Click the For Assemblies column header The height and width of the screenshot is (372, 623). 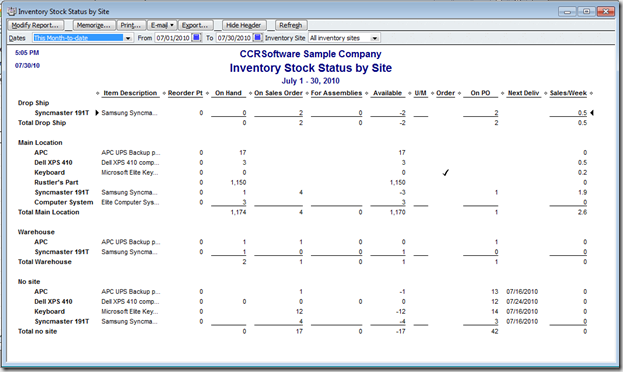(337, 93)
